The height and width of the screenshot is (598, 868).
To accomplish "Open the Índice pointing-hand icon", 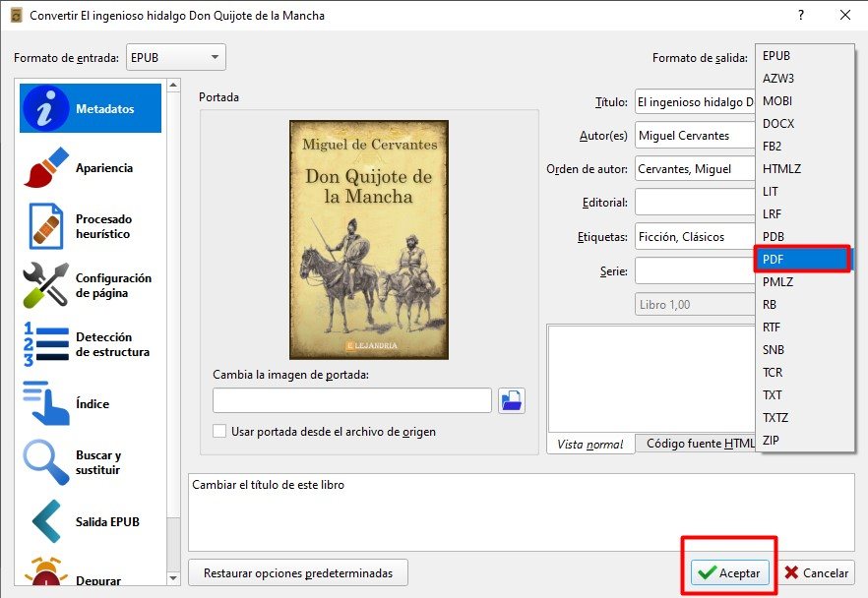I will (45, 404).
